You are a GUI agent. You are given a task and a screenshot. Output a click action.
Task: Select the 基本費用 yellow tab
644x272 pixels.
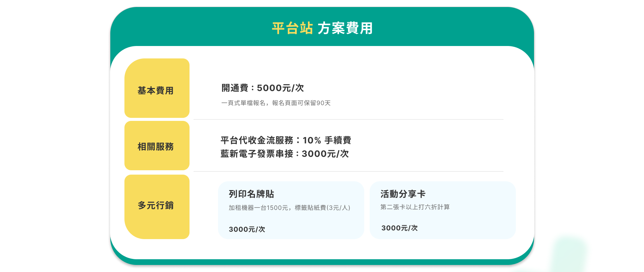[x=157, y=88]
